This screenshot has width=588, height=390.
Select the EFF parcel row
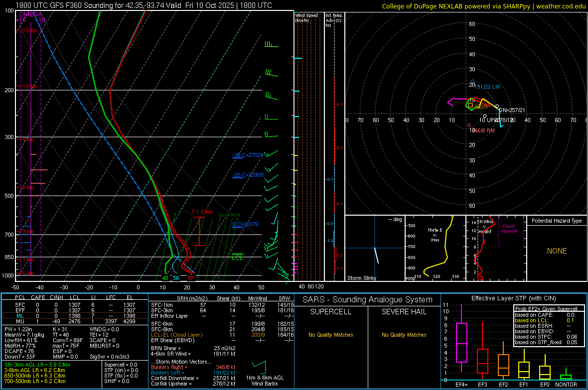[75, 310]
